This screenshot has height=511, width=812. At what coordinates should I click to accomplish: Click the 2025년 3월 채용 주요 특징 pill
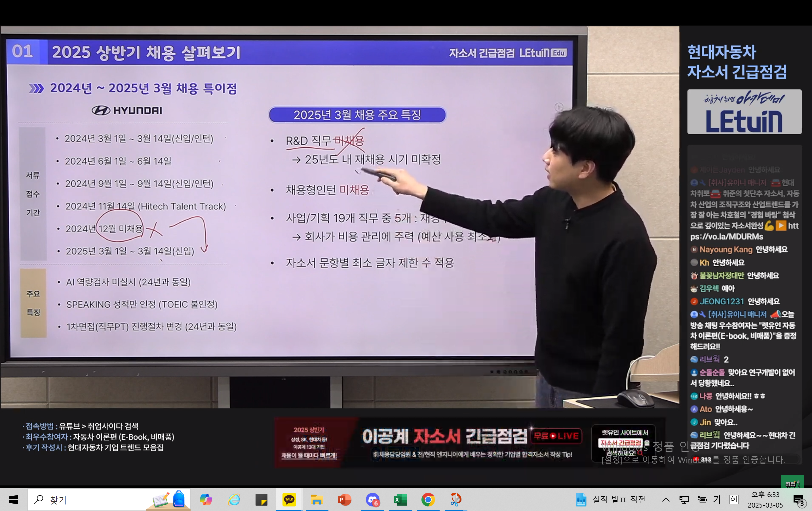[357, 115]
